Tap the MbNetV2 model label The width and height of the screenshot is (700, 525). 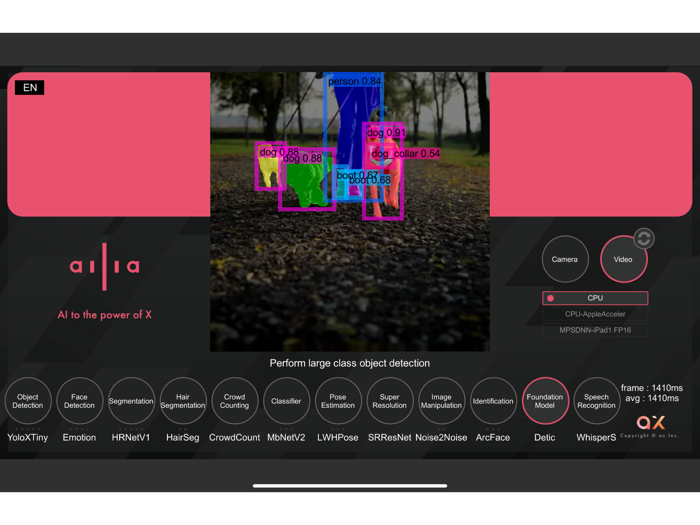click(286, 438)
